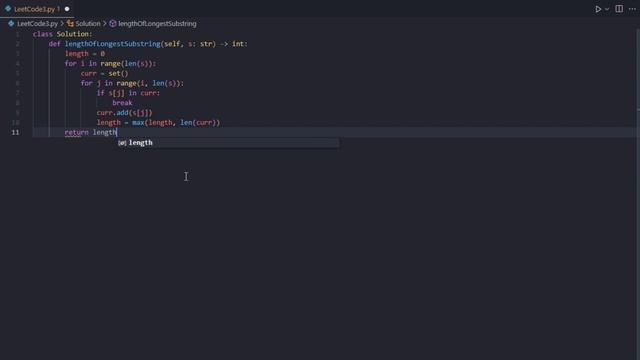Click the Python file icon in breadcrumb
Screen dimensions: 640x360
tap(11, 24)
